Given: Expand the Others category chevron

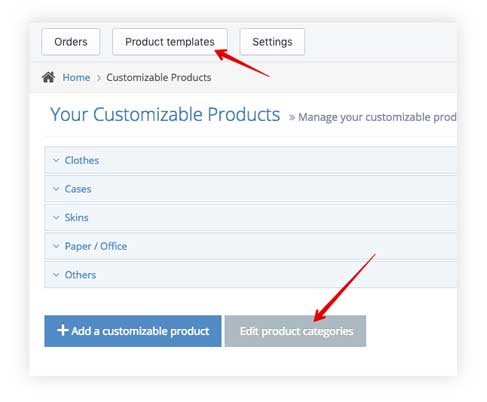Looking at the screenshot, I should 56,275.
